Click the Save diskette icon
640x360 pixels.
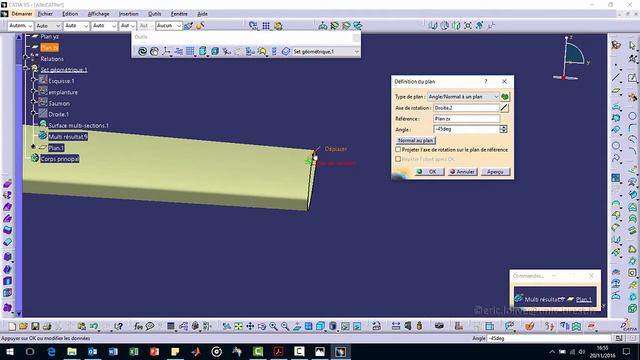coord(35,326)
